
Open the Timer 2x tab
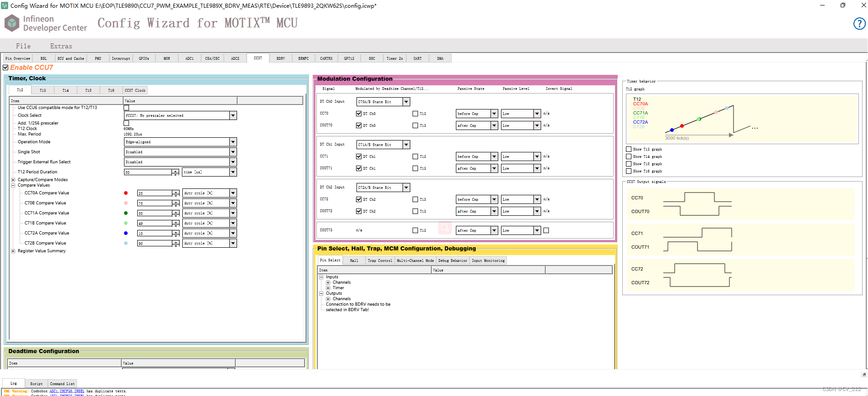click(395, 58)
